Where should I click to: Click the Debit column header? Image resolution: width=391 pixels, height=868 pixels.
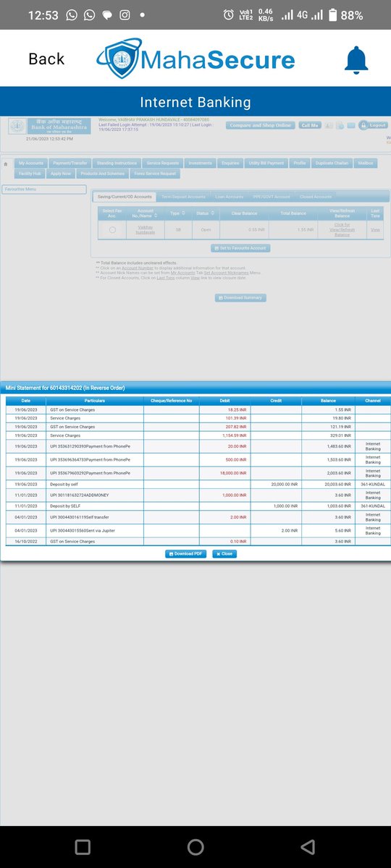pyautogui.click(x=224, y=400)
